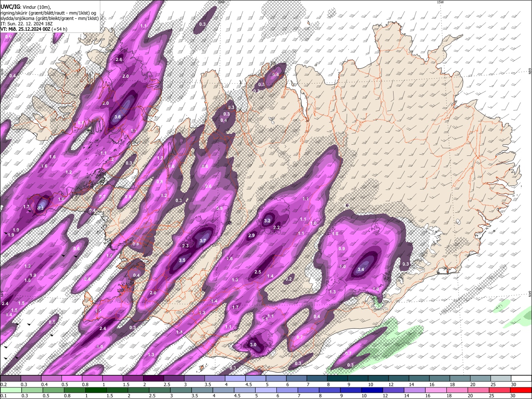Click the 2.2 precipitation value on the map
This screenshot has height=399, width=532.
point(276,227)
